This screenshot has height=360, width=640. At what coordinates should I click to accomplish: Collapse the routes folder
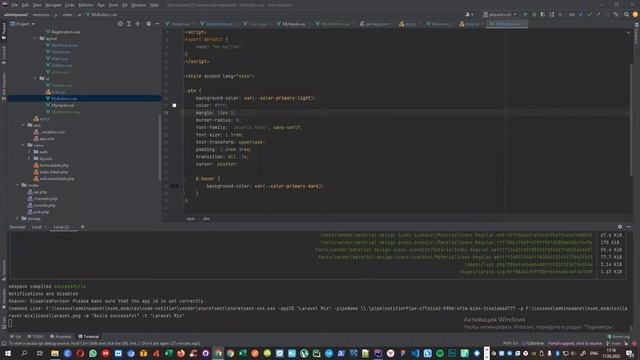18,185
